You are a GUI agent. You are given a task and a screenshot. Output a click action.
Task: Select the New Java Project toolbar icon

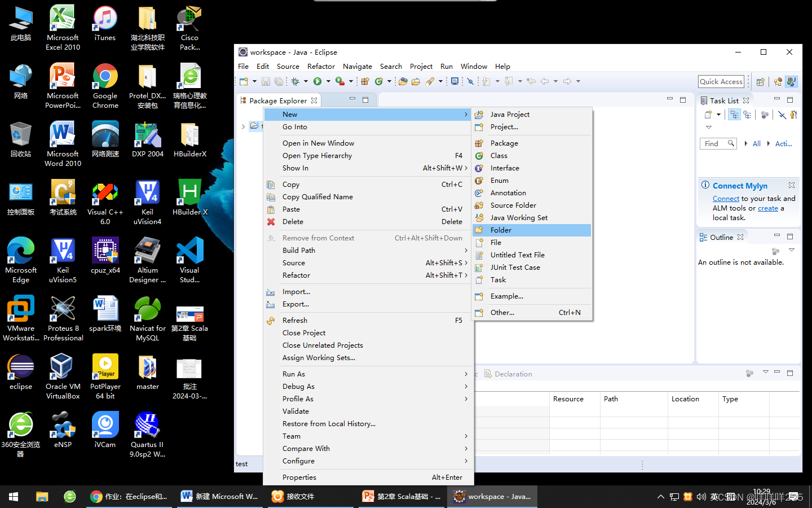pos(365,81)
